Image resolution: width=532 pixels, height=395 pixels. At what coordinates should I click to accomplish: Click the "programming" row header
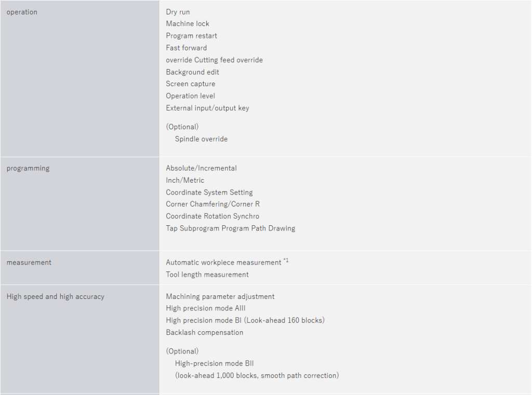pyautogui.click(x=28, y=168)
